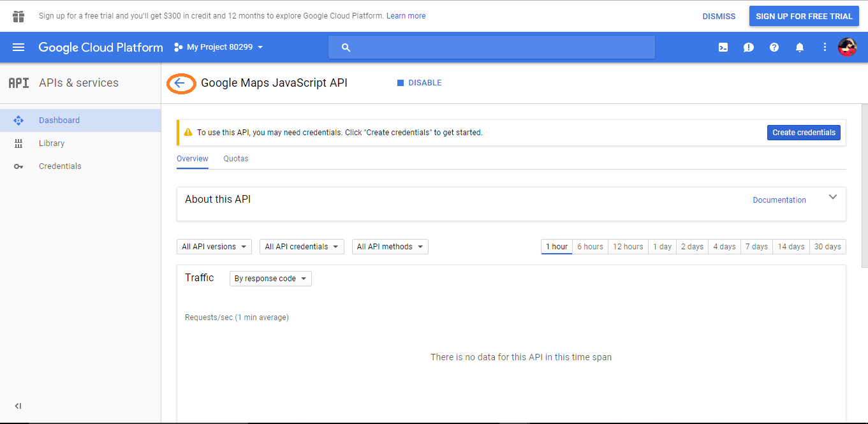The height and width of the screenshot is (424, 868).
Task: Focus the top search input field
Action: (492, 47)
